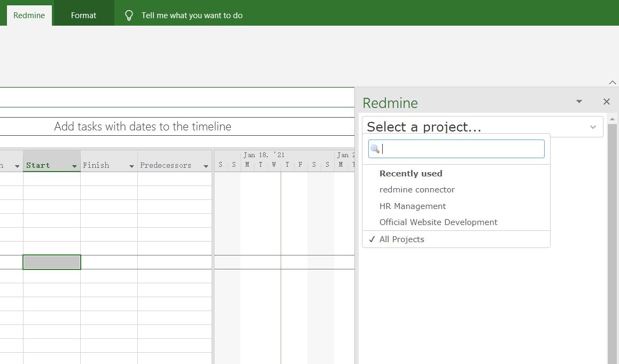Select the highlighted Start cell
This screenshot has width=619, height=364.
click(52, 262)
